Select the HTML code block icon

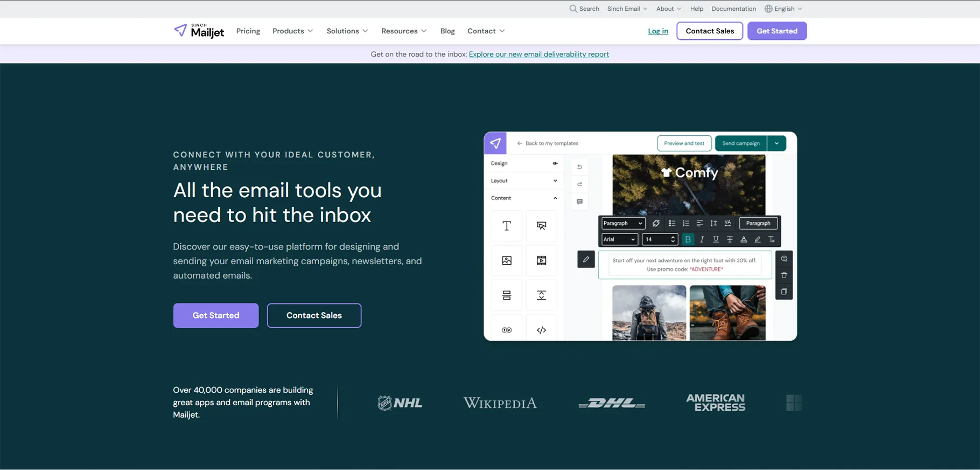[541, 329]
